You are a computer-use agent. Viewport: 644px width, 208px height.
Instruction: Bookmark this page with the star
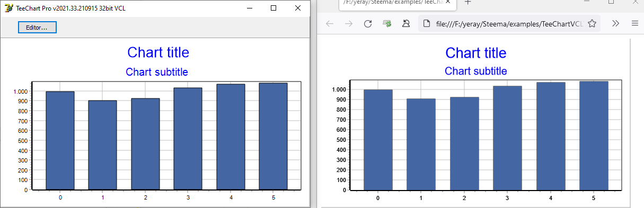(592, 24)
